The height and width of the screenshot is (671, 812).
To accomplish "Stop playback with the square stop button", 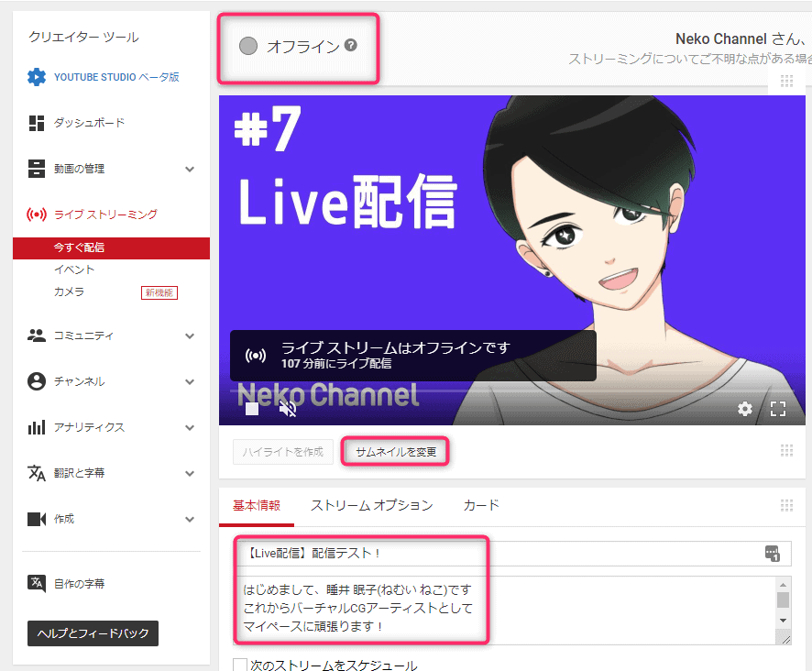I will tap(252, 409).
